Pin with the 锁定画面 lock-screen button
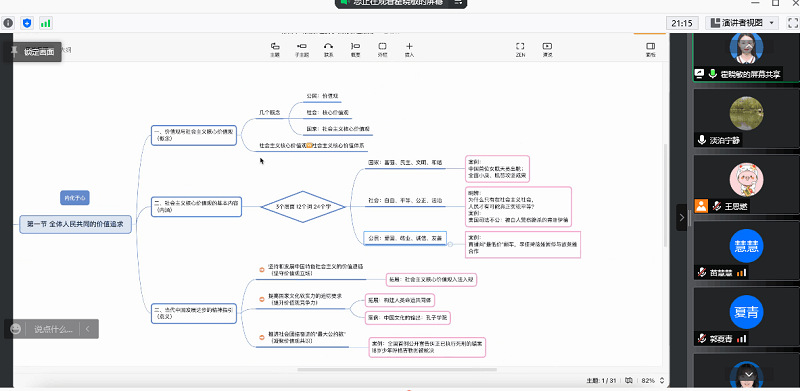 pyautogui.click(x=33, y=52)
